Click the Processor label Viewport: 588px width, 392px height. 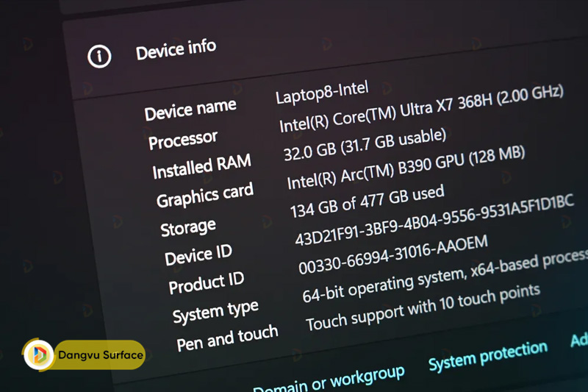tap(183, 139)
